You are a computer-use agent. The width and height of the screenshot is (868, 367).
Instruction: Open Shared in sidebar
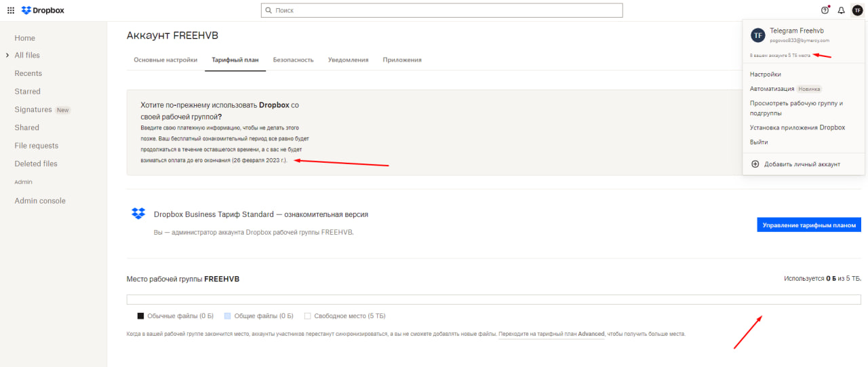tap(27, 128)
